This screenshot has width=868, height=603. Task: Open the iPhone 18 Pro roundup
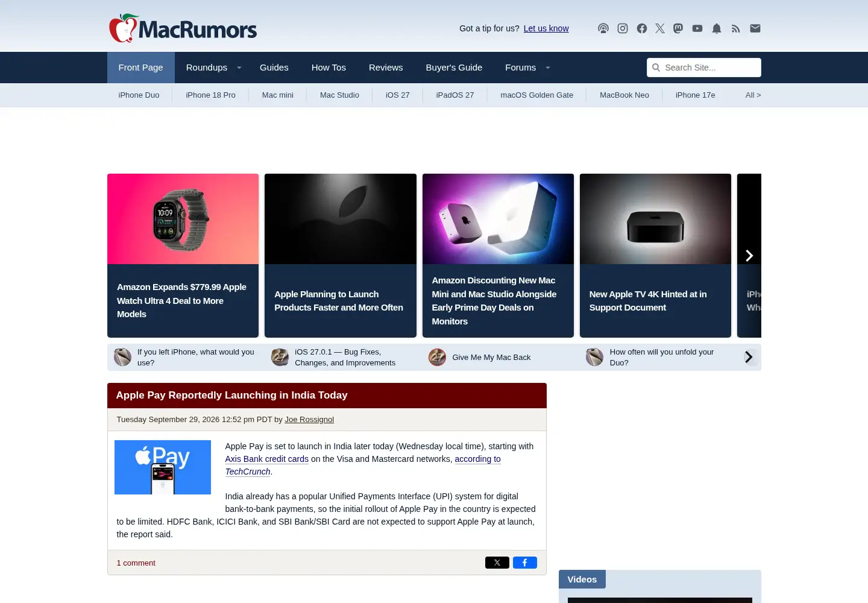point(211,95)
